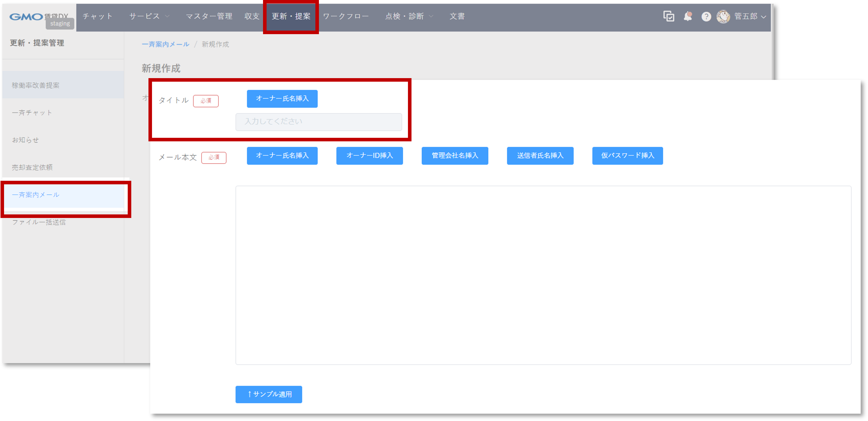Viewport: 868px width, 421px height.
Task: Open help via the question mark icon
Action: pos(706,16)
